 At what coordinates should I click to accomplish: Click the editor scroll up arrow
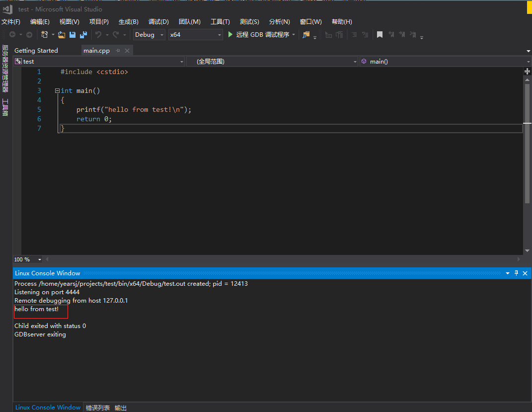(527, 80)
